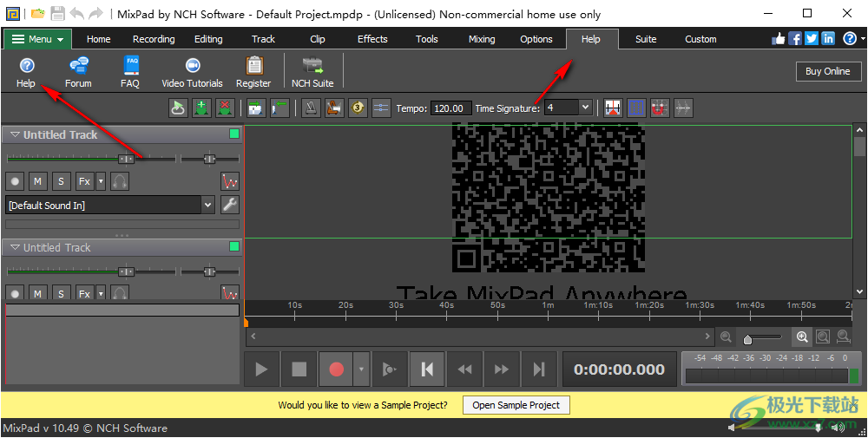Switch to the Mixing tab
Viewport: 868px width, 438px height.
pos(482,39)
